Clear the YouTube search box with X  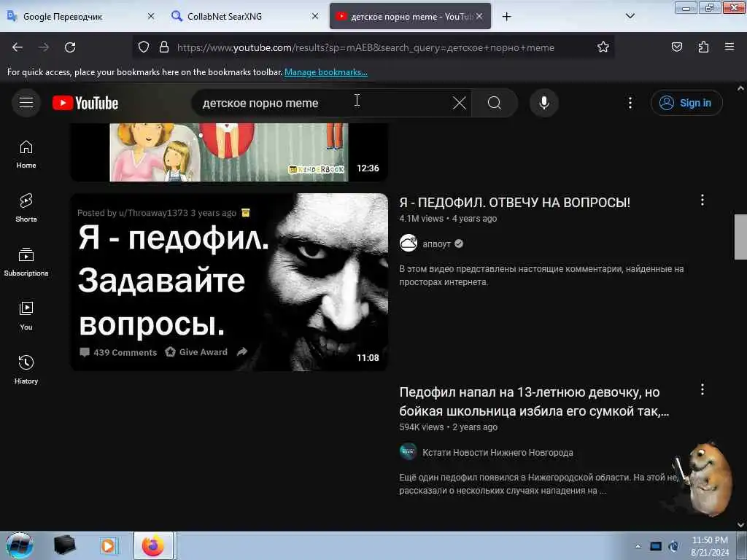click(460, 103)
